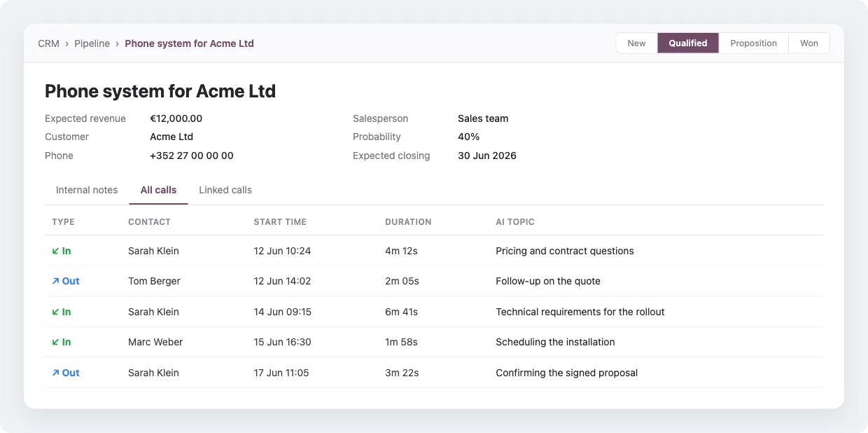This screenshot has width=868, height=433.
Task: Open the Linked calls tab
Action: 225,190
